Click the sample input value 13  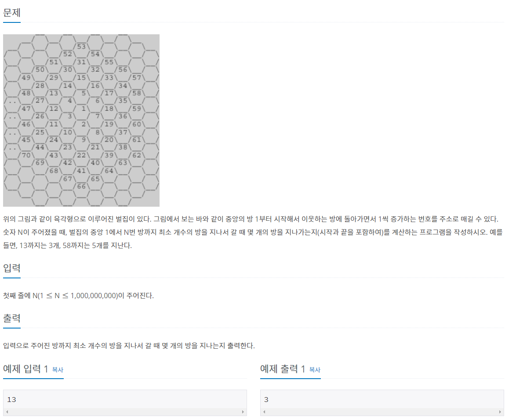point(11,399)
